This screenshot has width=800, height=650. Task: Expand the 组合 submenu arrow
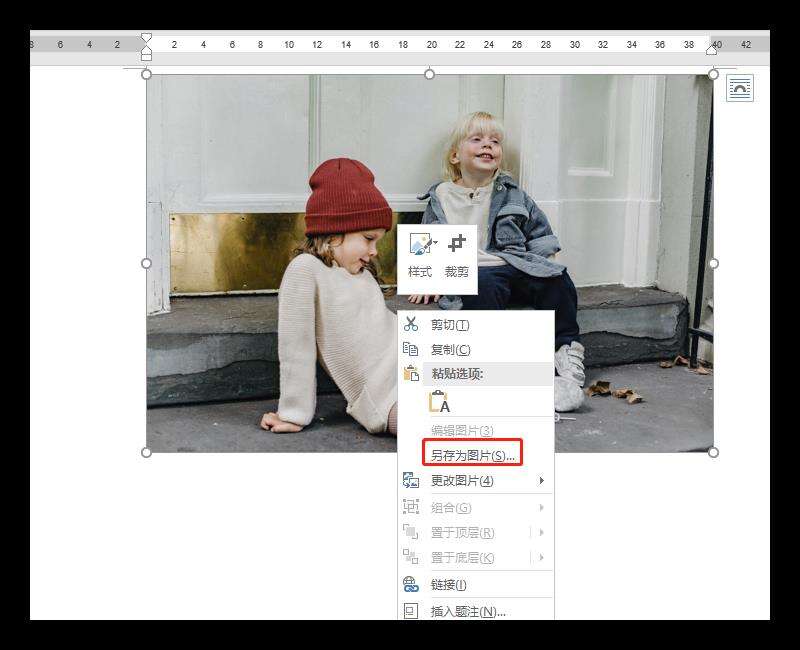click(x=541, y=508)
